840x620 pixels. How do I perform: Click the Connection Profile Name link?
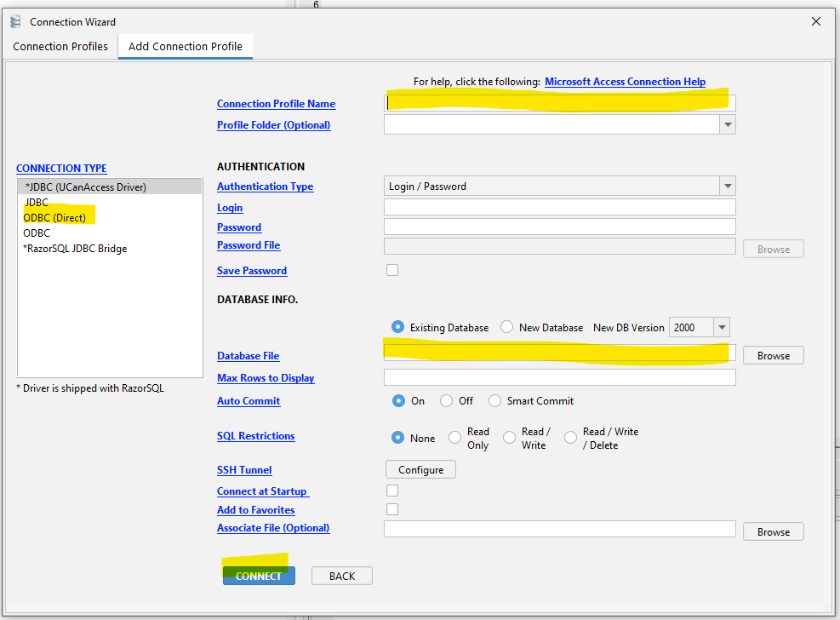[277, 103]
